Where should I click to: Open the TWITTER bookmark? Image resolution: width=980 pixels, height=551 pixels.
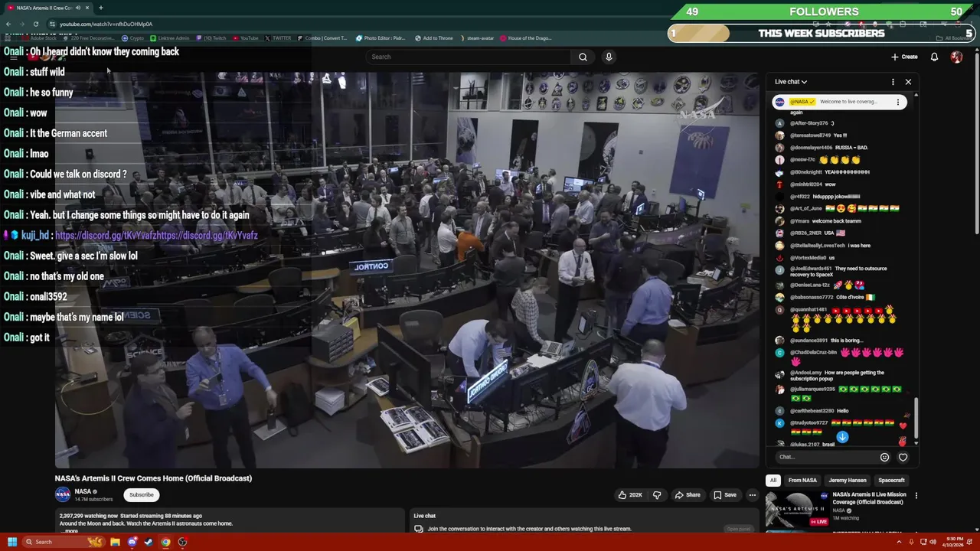(277, 38)
